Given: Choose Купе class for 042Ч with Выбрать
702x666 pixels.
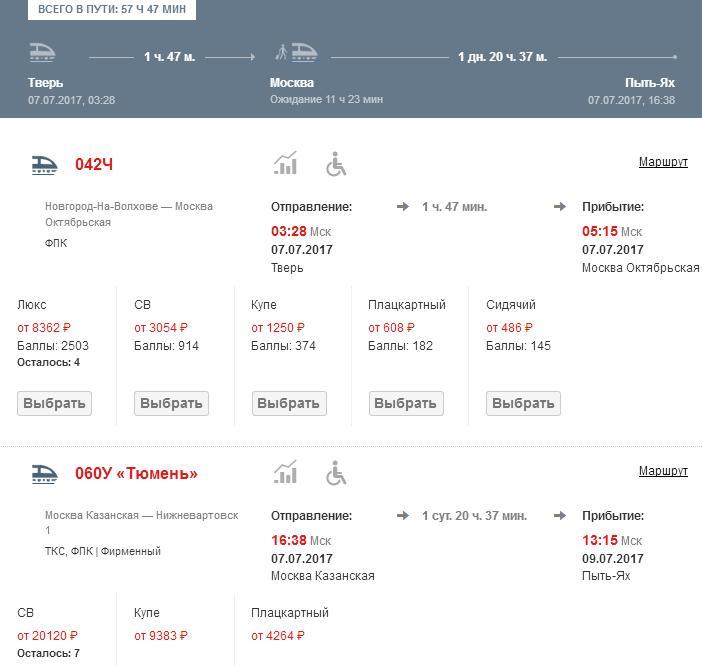Looking at the screenshot, I should [x=289, y=403].
